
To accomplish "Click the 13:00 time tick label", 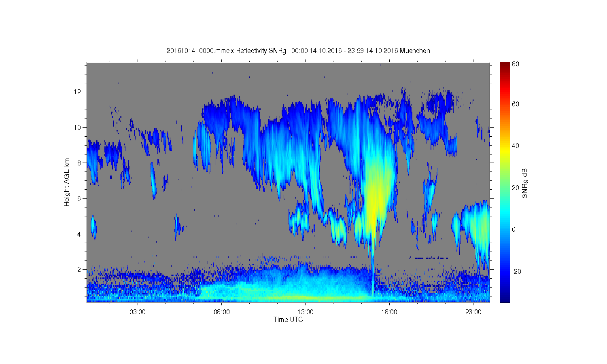I will (x=306, y=312).
